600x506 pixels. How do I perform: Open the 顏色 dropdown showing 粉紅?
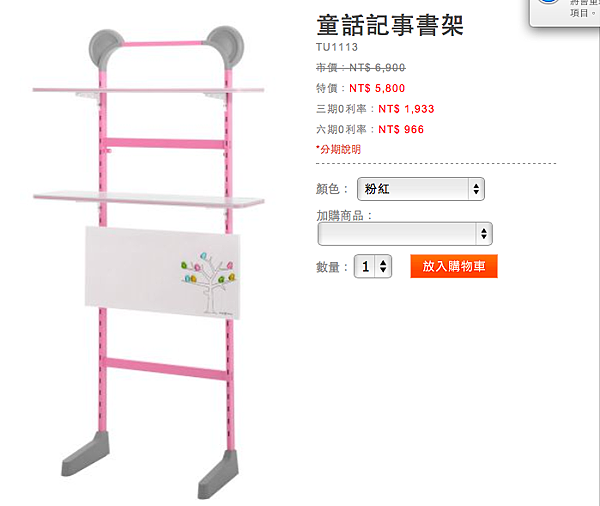point(421,189)
